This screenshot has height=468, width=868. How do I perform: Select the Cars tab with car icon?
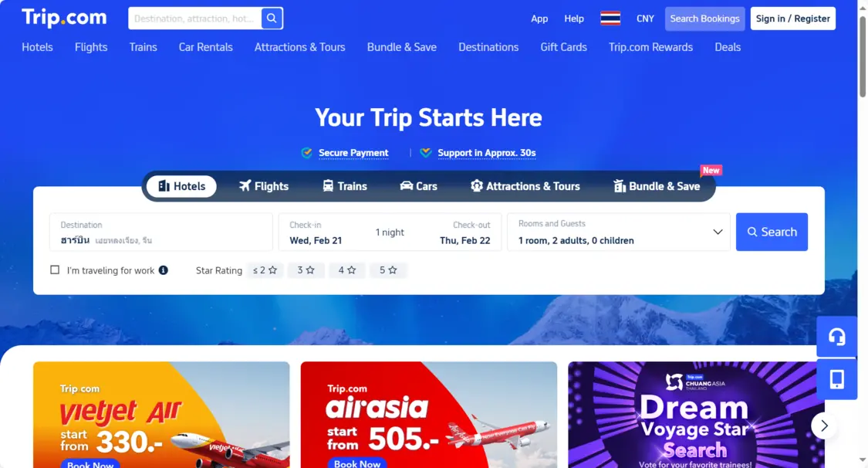[x=418, y=186]
